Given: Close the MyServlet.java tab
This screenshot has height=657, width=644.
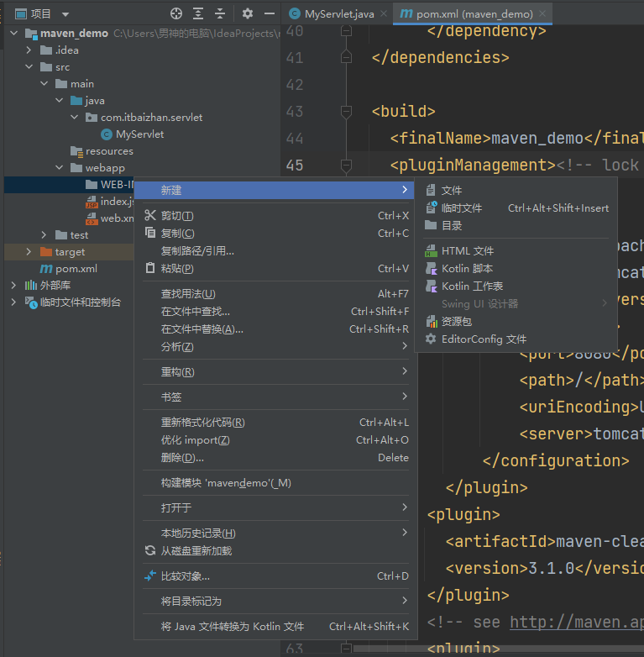Looking at the screenshot, I should [x=383, y=13].
